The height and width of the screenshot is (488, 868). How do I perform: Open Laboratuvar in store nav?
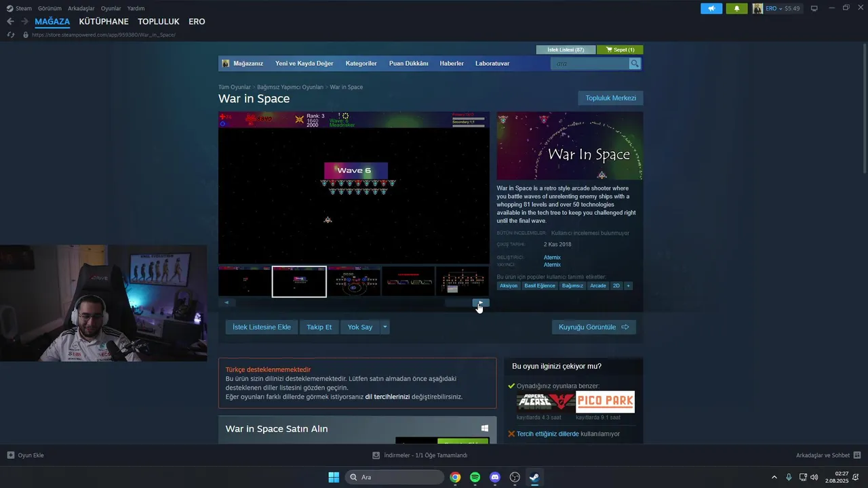(x=492, y=63)
